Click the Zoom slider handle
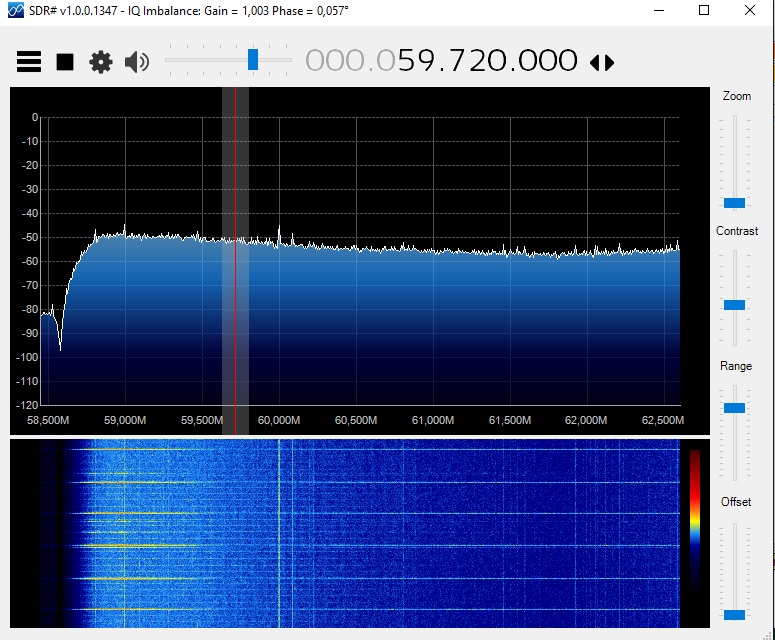Viewport: 775px width, 640px height. tap(734, 203)
